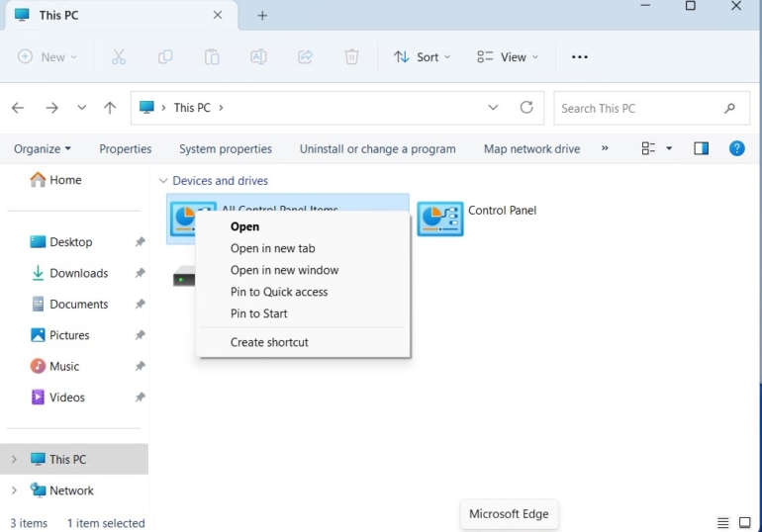Click Uninstall or change a program
Viewport: 762px width, 532px height.
pyautogui.click(x=378, y=149)
